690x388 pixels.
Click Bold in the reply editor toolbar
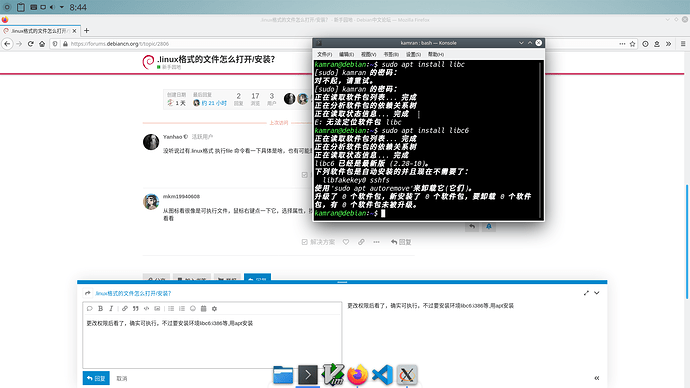tap(100, 309)
